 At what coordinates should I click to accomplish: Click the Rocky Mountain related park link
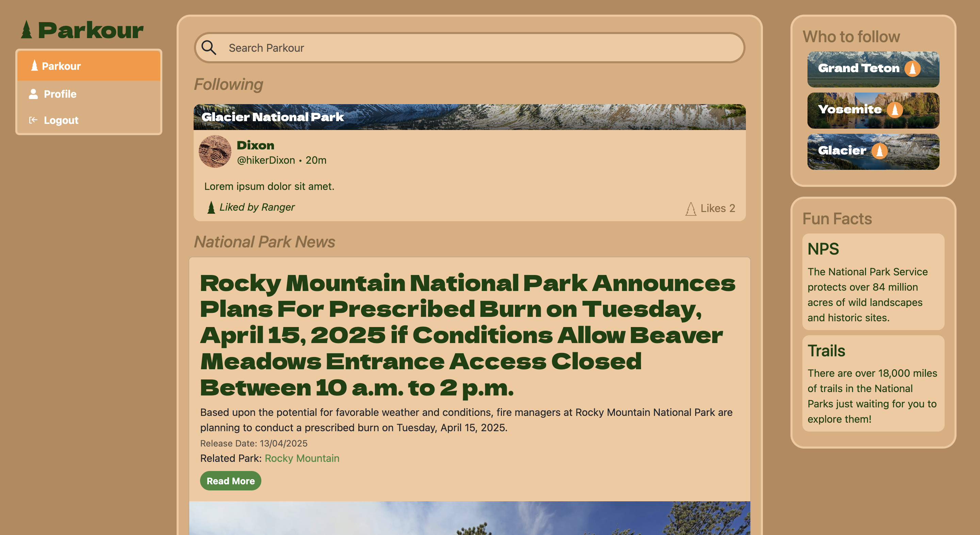pos(302,458)
